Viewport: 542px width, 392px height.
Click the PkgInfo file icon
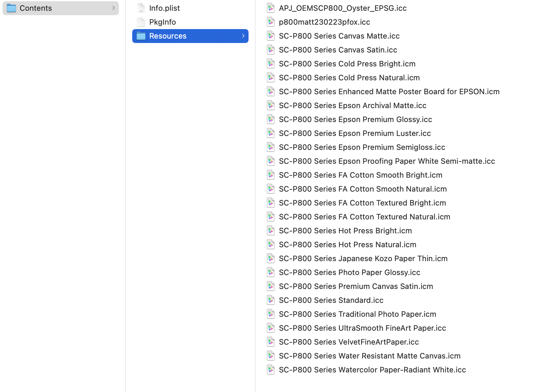(x=141, y=22)
